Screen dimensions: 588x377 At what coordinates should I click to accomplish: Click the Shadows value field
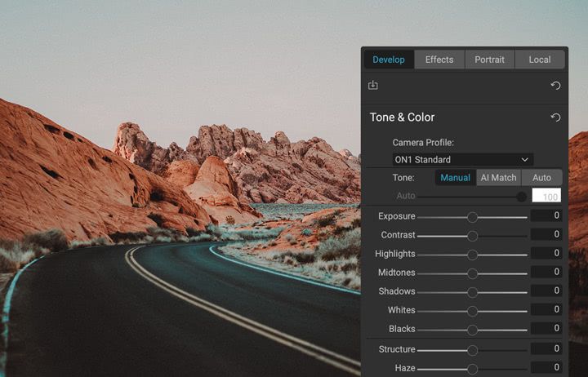pyautogui.click(x=546, y=291)
